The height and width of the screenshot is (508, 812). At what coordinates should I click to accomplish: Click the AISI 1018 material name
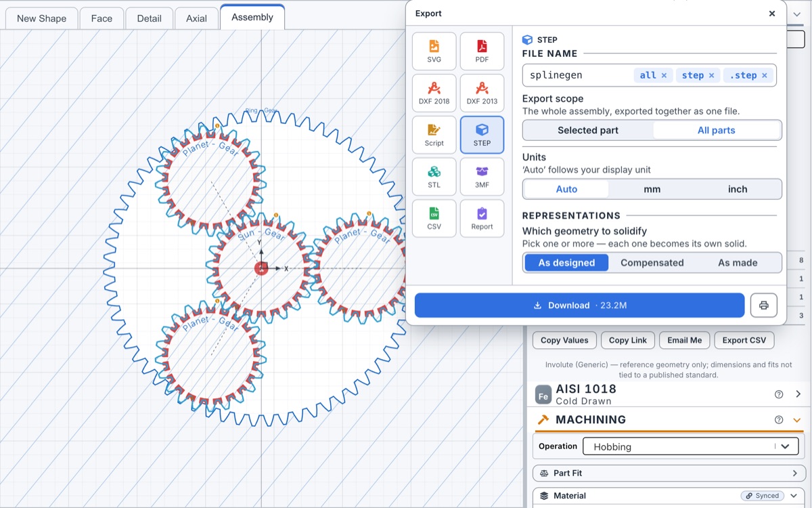pos(586,389)
